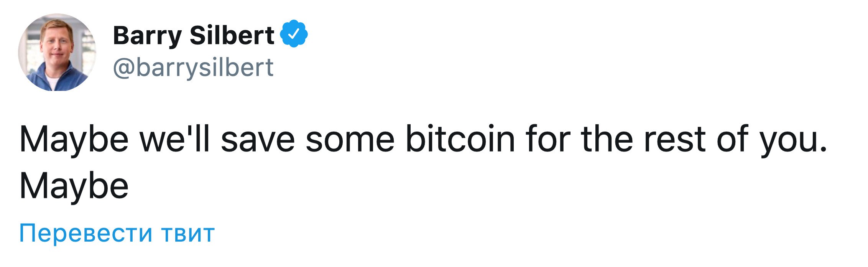Click the word we'll in the tweet

coord(175,139)
